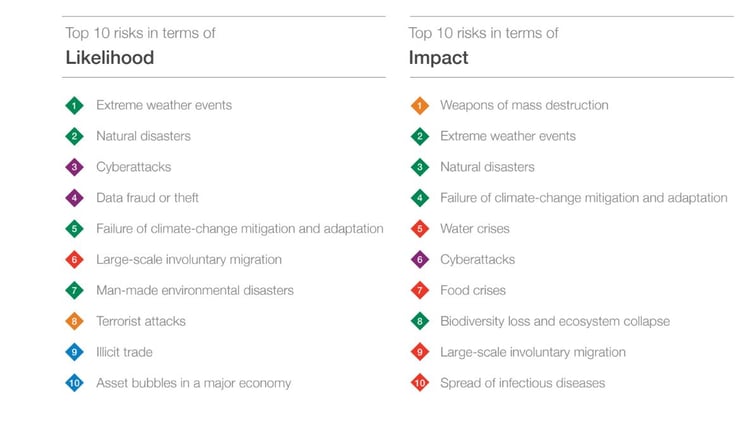Select Natural disasters in the Impact list
750x421 pixels.
[x=487, y=167]
